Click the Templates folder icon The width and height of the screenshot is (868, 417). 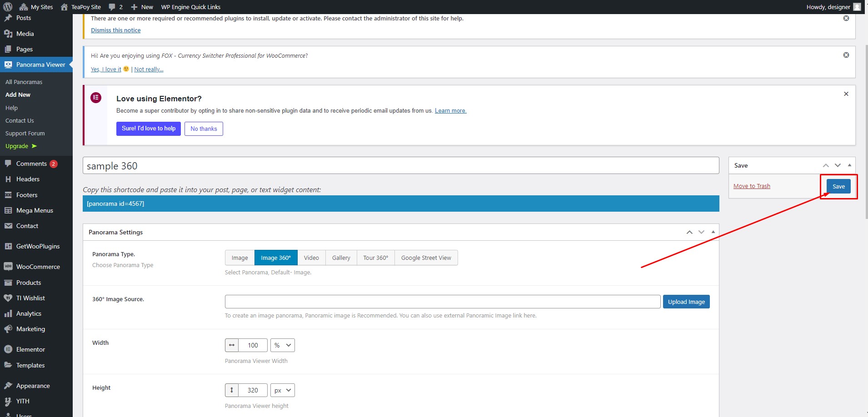point(8,365)
